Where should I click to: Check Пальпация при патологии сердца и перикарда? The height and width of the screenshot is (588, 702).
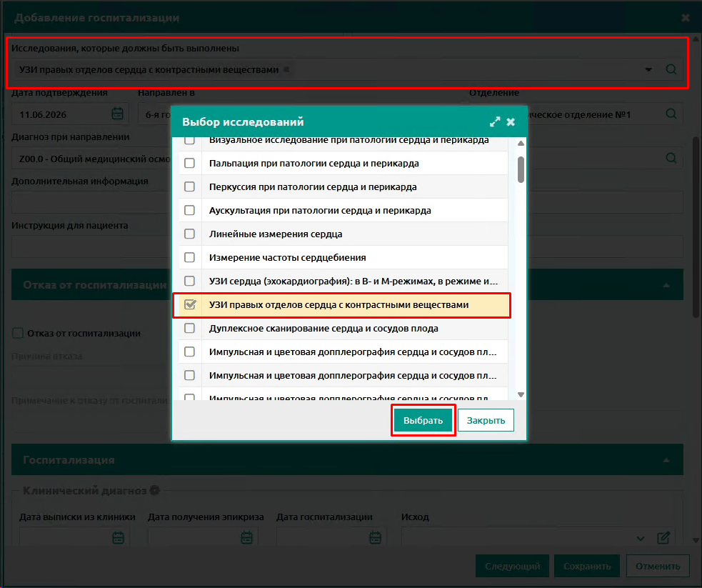coord(189,163)
